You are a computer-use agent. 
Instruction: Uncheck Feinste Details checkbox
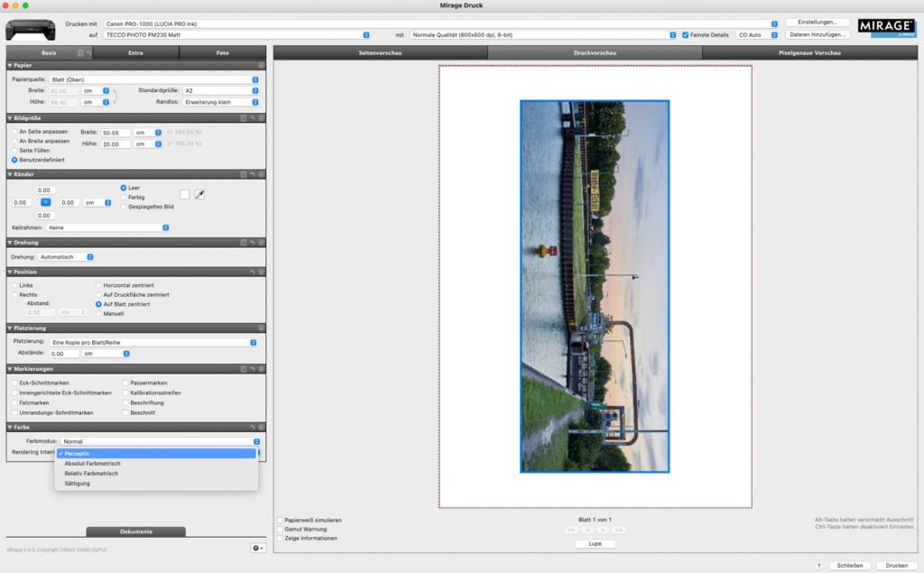pyautogui.click(x=686, y=35)
